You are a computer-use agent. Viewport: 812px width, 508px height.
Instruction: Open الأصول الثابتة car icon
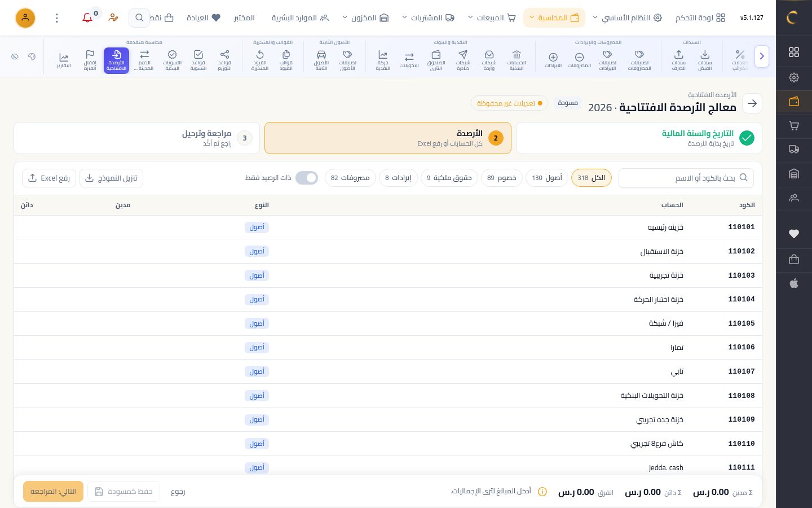point(321,60)
